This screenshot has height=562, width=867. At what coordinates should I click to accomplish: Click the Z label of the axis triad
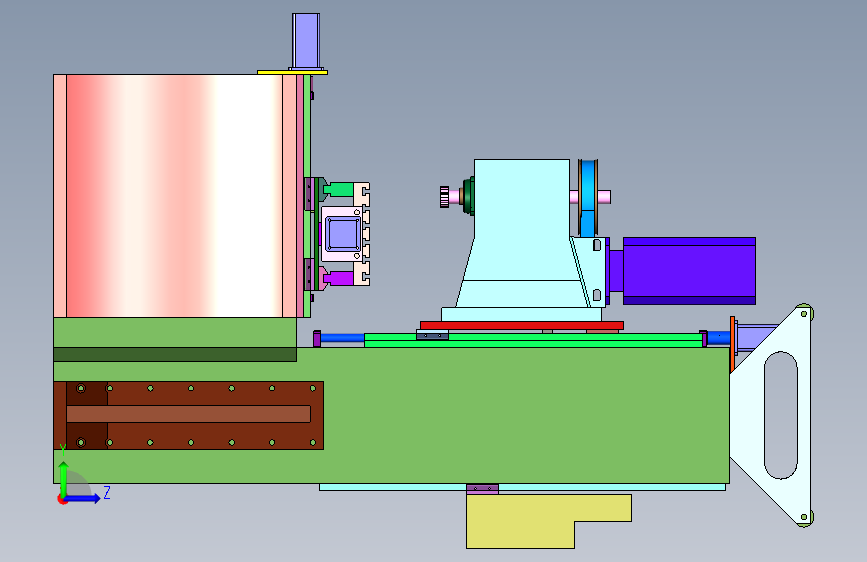pos(107,492)
